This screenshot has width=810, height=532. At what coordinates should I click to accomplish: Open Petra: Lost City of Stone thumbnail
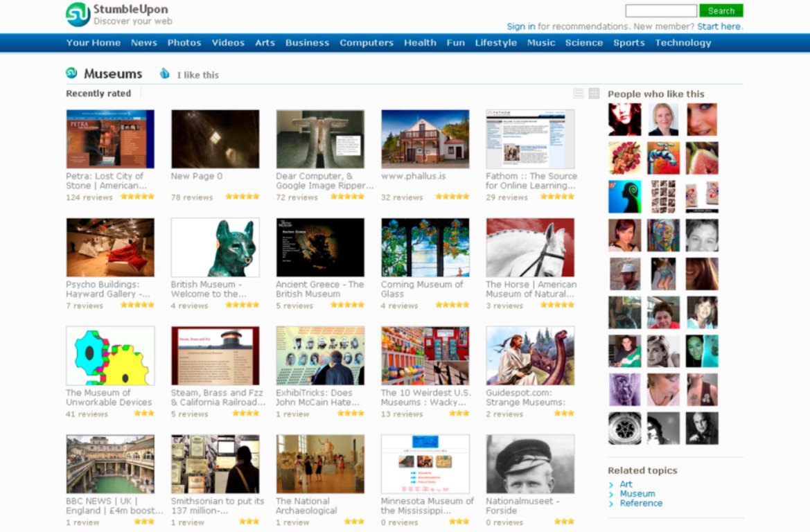pyautogui.click(x=110, y=139)
